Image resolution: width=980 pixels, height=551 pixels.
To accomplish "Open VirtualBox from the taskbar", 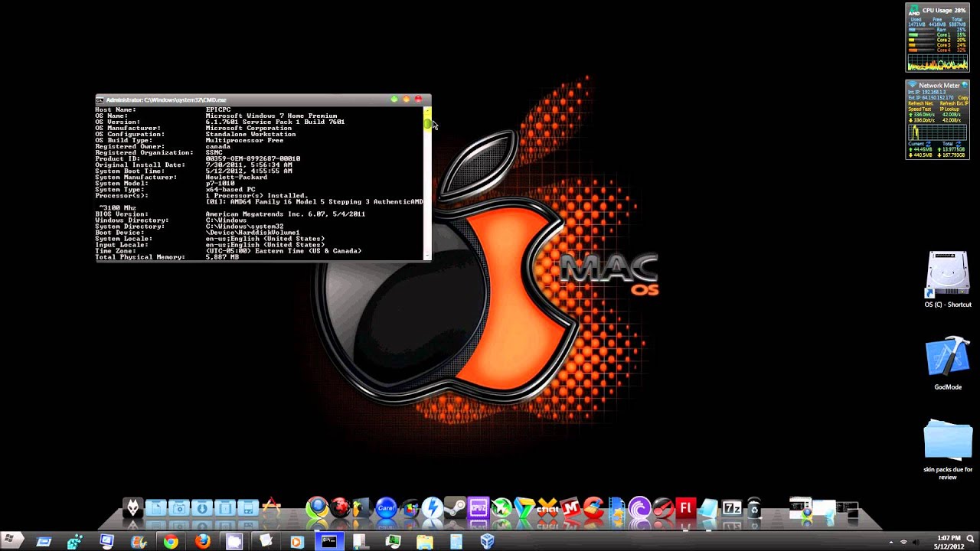I will (x=487, y=541).
